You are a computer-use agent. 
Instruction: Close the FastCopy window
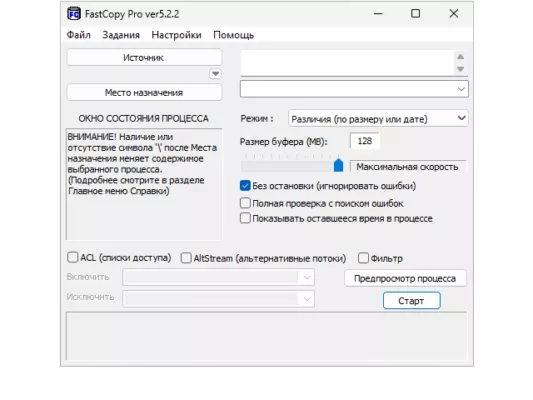[453, 14]
